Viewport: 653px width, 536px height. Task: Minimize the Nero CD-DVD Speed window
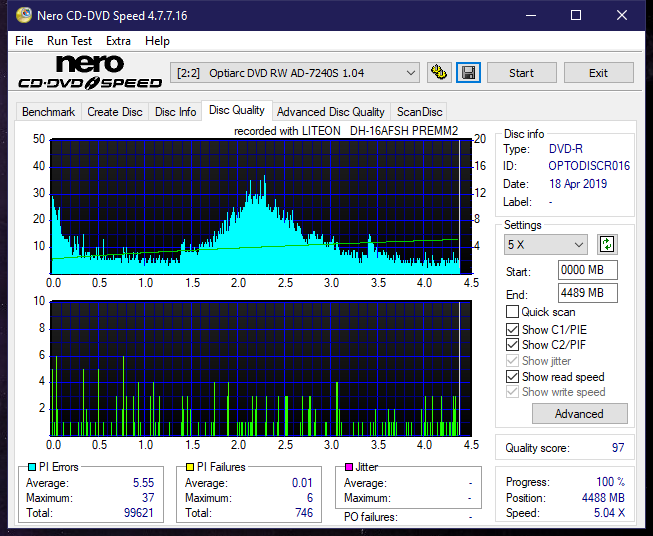coord(531,15)
